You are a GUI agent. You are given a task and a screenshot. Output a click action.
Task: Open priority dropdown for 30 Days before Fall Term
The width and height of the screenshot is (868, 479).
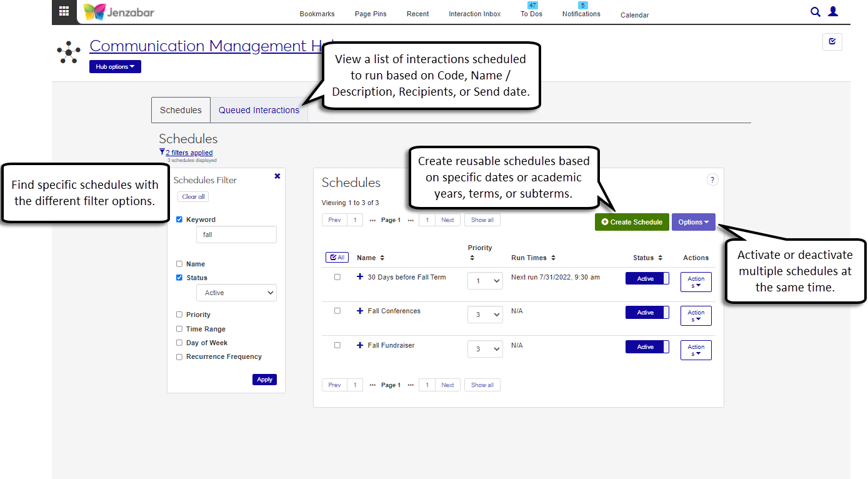[x=485, y=281]
